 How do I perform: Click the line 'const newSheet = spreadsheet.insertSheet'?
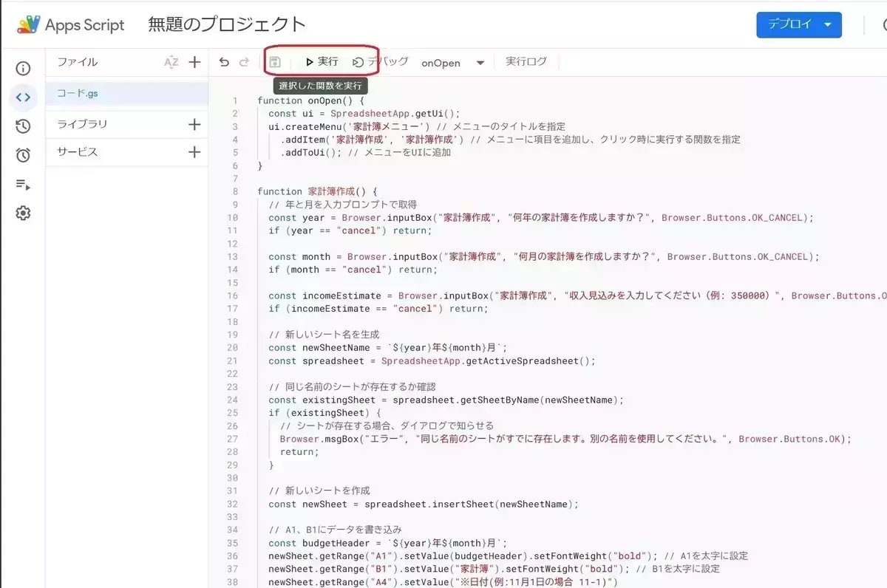(424, 504)
